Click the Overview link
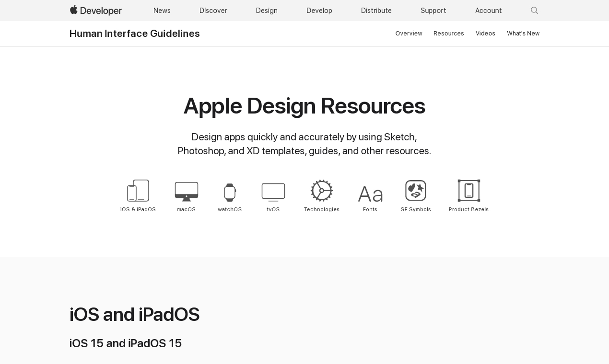This screenshot has height=364, width=609. [409, 34]
